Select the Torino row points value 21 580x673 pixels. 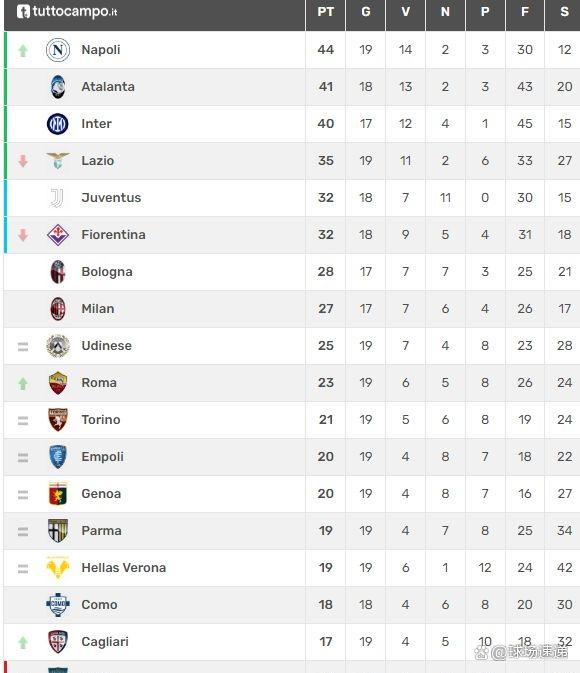(x=325, y=419)
